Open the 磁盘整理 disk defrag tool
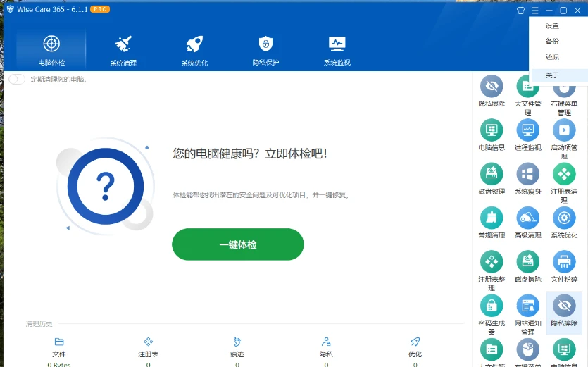Viewport: 588px width, 367px height. [x=492, y=174]
